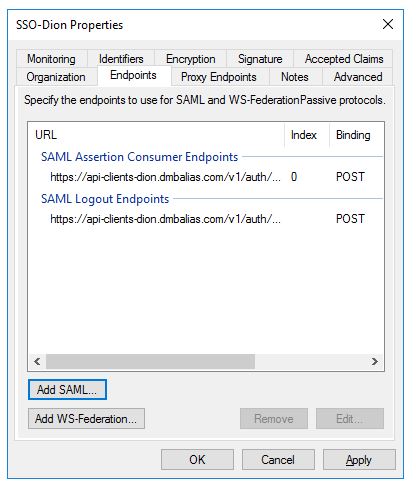Open the Notes tab

(x=295, y=77)
